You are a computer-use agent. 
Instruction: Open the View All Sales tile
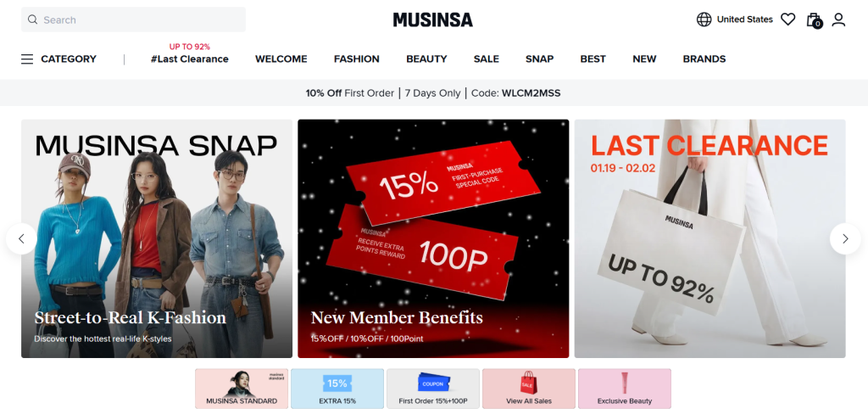point(529,389)
